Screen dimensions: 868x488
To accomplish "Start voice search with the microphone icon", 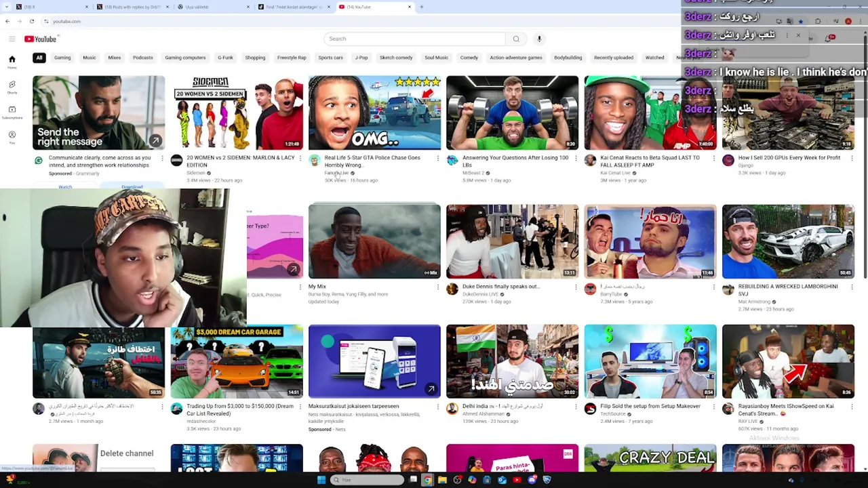I will click(x=539, y=39).
